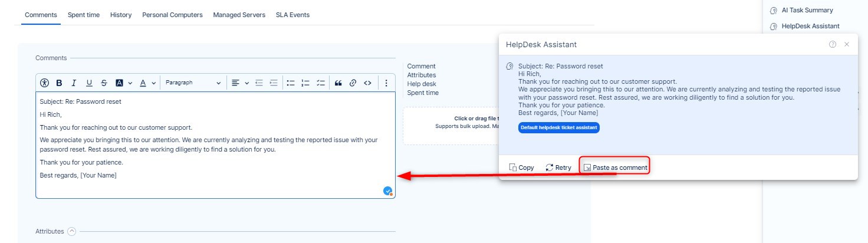The image size is (868, 243).
Task: Toggle underline formatting button
Action: click(89, 83)
